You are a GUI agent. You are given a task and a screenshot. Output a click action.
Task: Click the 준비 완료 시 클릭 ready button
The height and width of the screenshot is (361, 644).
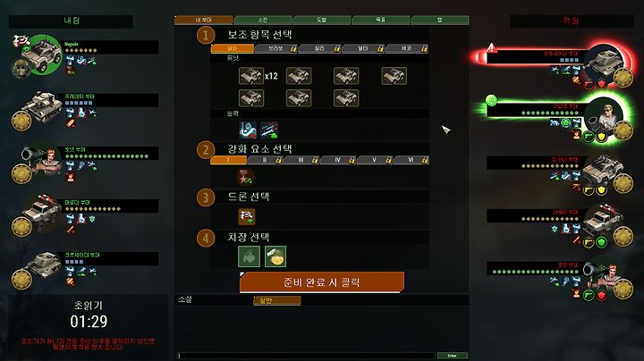[322, 282]
